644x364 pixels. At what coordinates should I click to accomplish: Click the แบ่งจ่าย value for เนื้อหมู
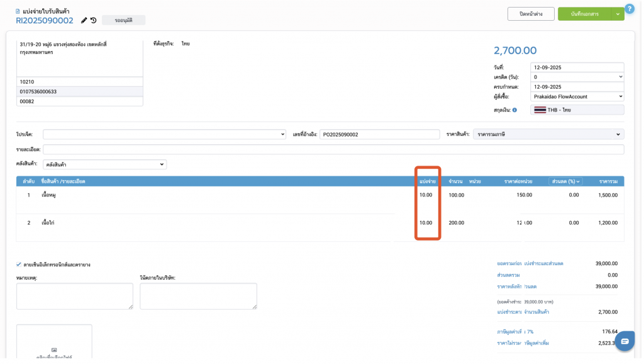click(426, 195)
